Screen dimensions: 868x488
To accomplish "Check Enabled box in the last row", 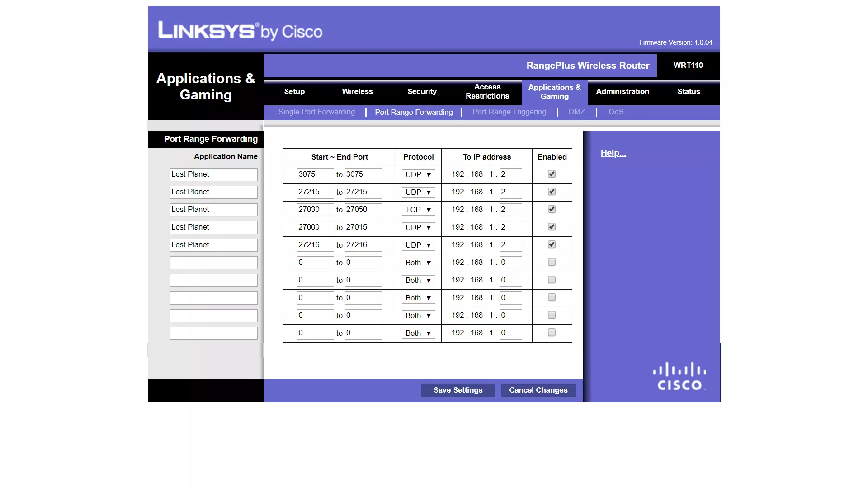I will pyautogui.click(x=552, y=333).
